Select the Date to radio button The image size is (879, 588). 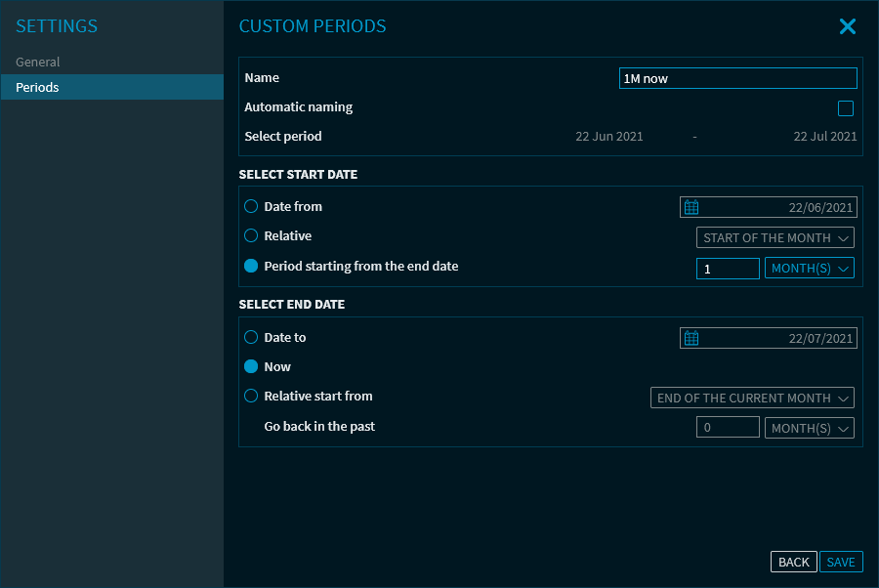251,338
